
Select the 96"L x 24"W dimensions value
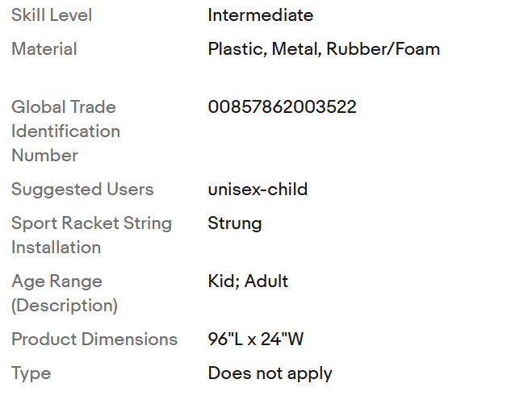coord(255,340)
